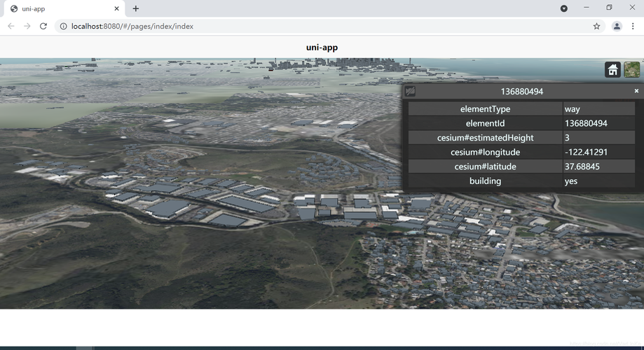Viewport: 644px width, 350px height.
Task: Click the elementId label cell
Action: tap(485, 123)
